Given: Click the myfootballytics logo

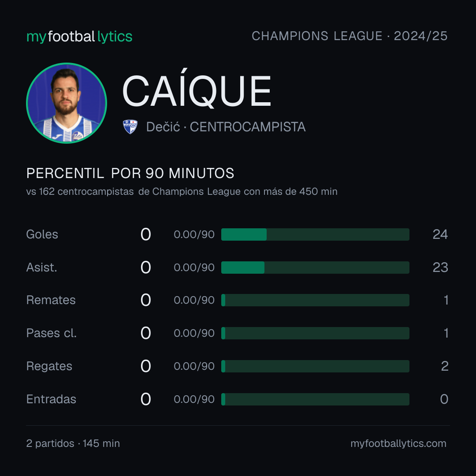Looking at the screenshot, I should 79,37.
